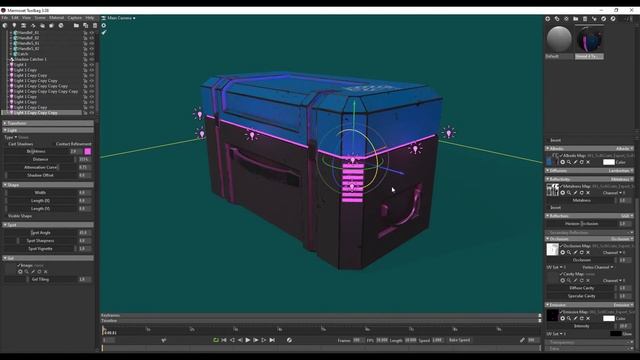Open the Material menu
Image resolution: width=640 pixels, height=360 pixels.
[x=56, y=18]
